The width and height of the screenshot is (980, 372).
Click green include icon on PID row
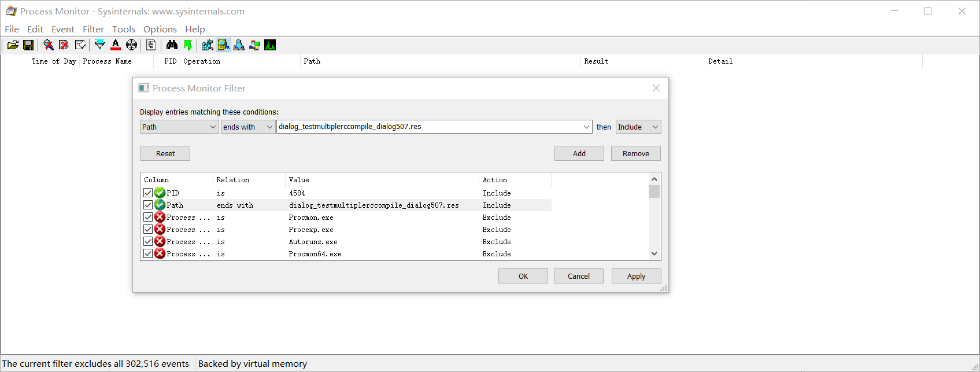click(x=160, y=193)
